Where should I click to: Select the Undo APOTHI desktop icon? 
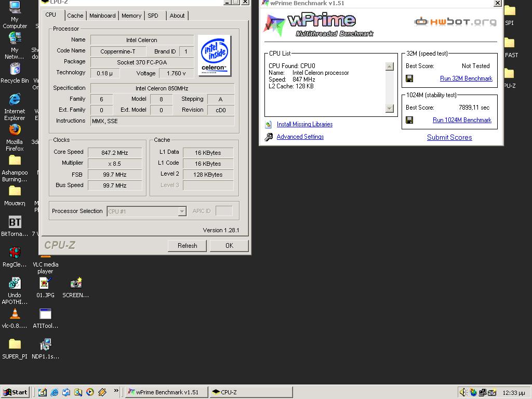pos(15,291)
